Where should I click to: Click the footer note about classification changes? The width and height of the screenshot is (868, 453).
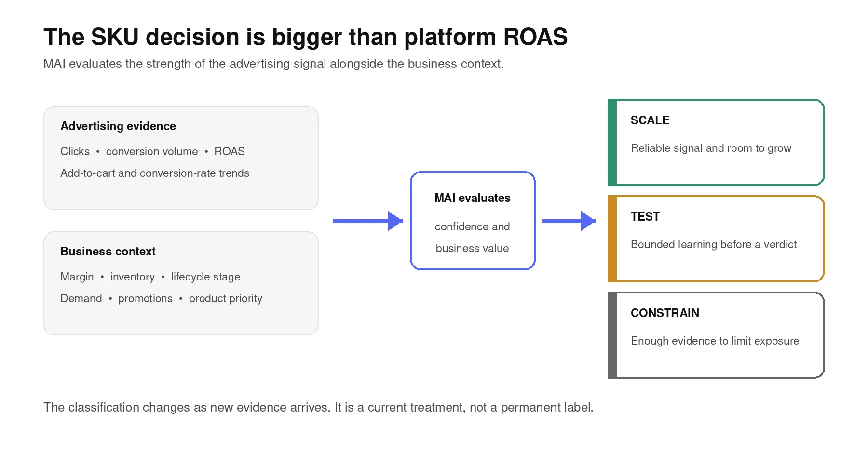[318, 407]
